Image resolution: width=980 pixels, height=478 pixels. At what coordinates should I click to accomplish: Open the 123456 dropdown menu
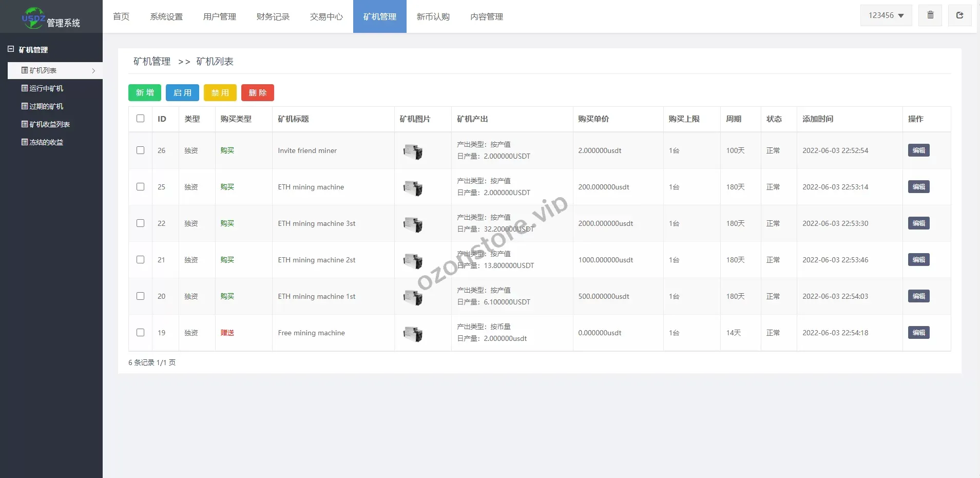pyautogui.click(x=885, y=15)
